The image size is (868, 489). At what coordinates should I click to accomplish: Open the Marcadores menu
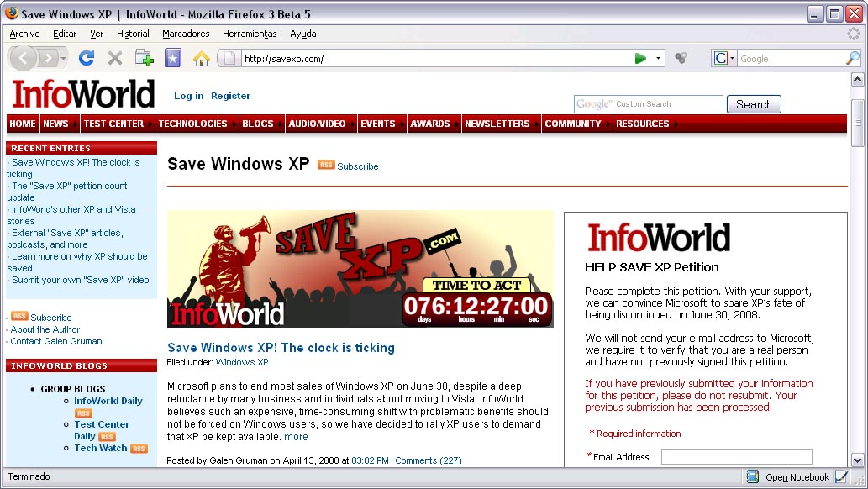pyautogui.click(x=186, y=34)
